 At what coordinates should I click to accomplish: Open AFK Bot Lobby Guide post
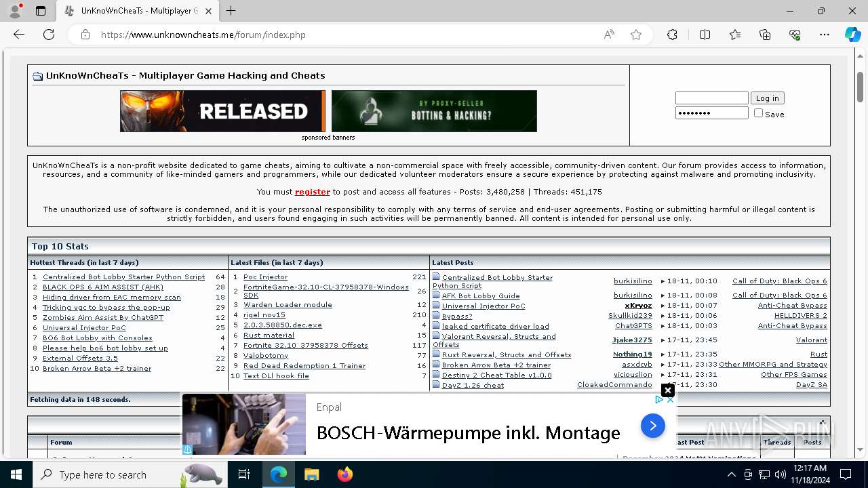(481, 296)
